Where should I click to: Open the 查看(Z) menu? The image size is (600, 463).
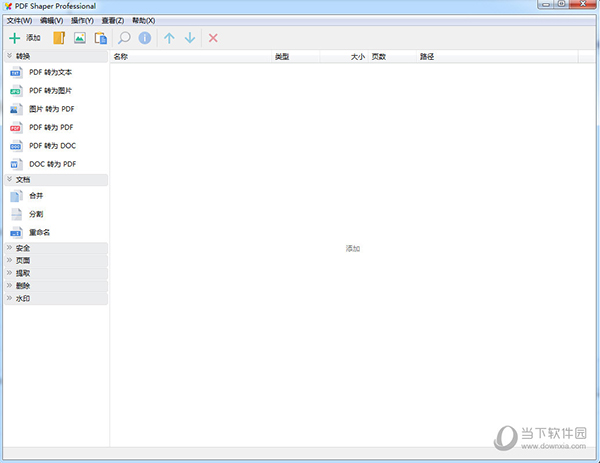pos(112,21)
